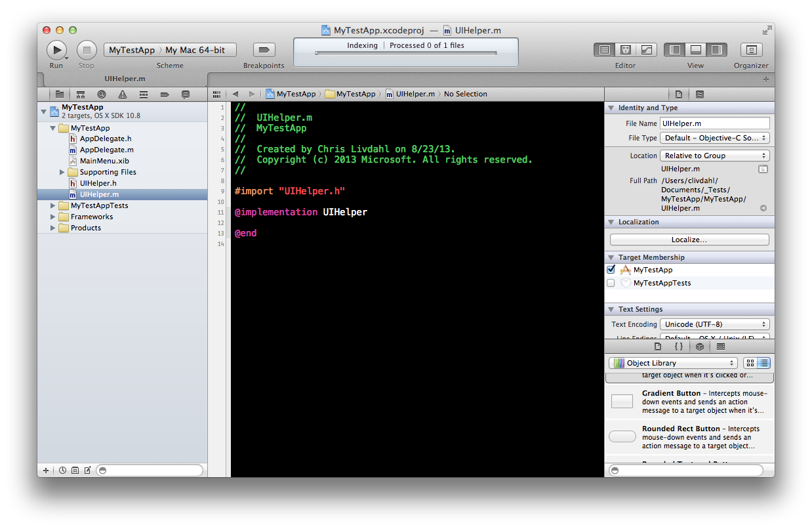Expand the Frameworks group

53,217
